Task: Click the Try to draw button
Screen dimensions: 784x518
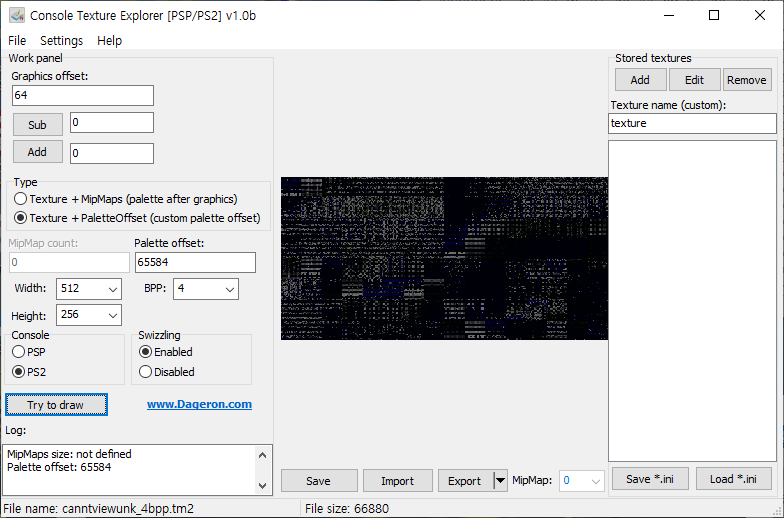Action: point(56,404)
